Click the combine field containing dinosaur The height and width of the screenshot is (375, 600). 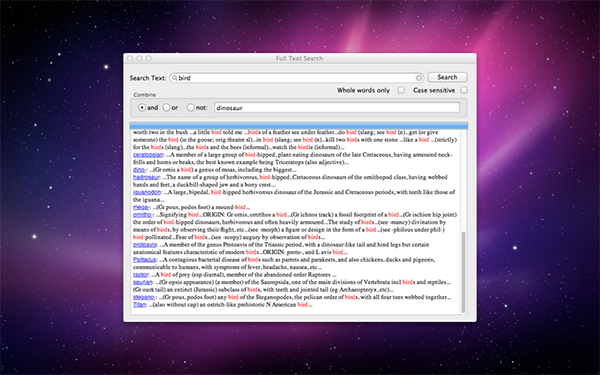coord(337,108)
